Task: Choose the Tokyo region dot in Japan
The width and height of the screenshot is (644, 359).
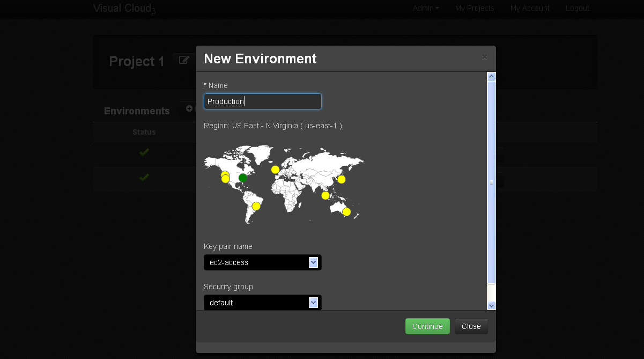Action: (x=341, y=179)
